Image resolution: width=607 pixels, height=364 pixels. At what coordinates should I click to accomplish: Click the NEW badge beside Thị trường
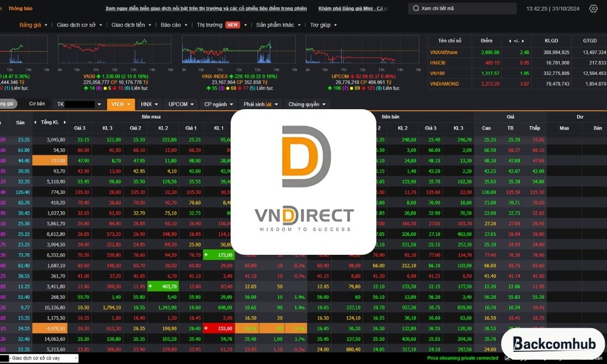click(x=233, y=25)
